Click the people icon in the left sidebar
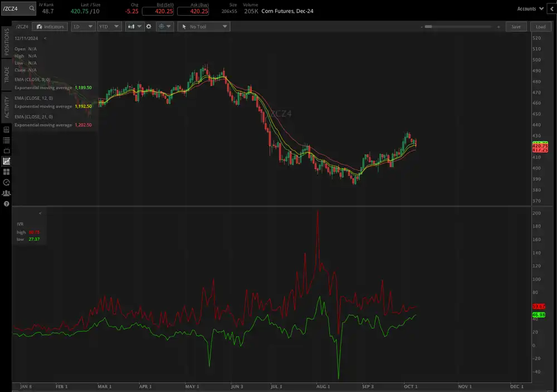Viewport: 557px width, 392px height. coord(7,193)
